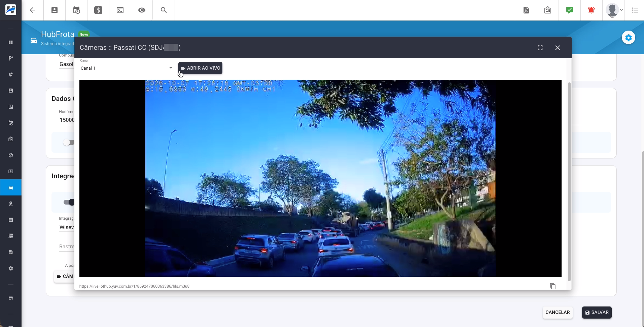
Task: Click the SALVAR button
Action: point(597,313)
